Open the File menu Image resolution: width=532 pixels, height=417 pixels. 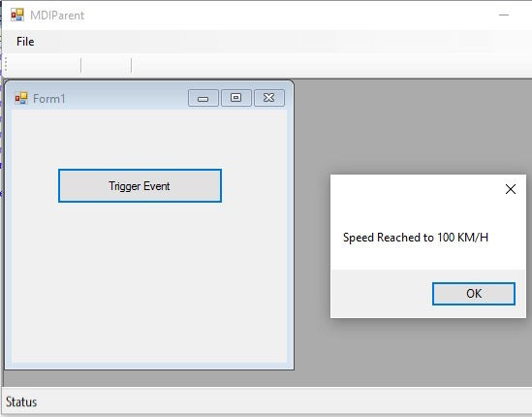tap(25, 42)
